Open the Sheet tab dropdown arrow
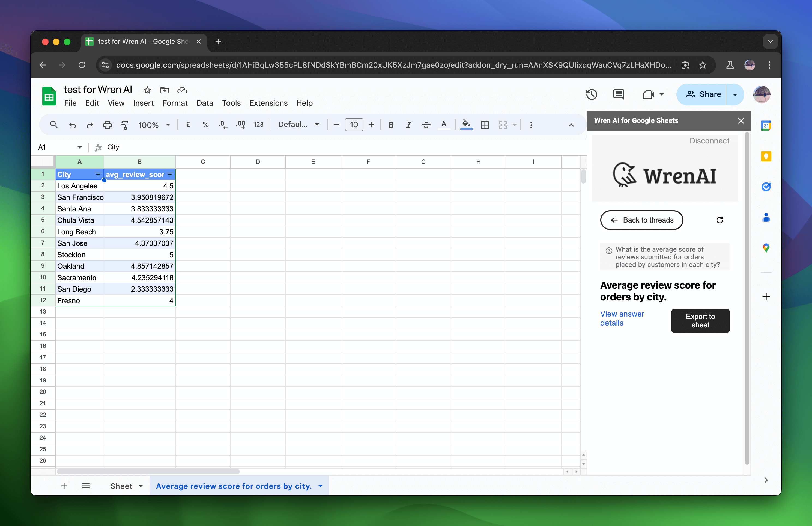 [x=141, y=486]
